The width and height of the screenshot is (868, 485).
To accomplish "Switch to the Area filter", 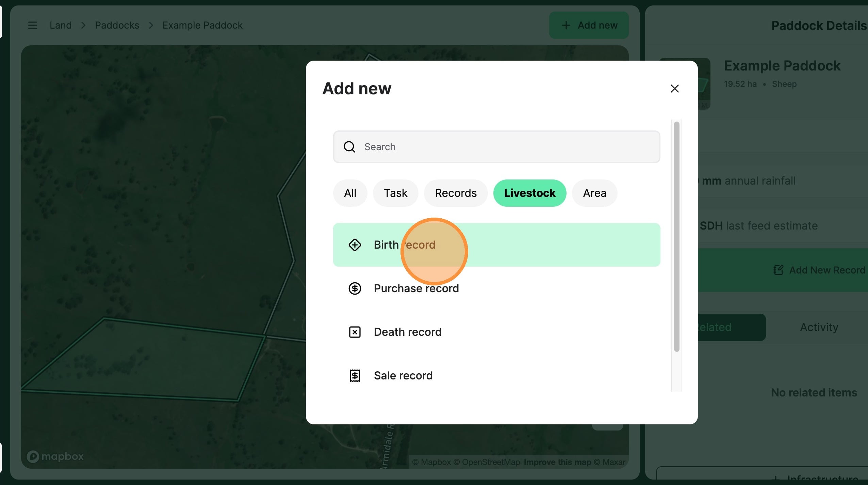I will pos(594,193).
